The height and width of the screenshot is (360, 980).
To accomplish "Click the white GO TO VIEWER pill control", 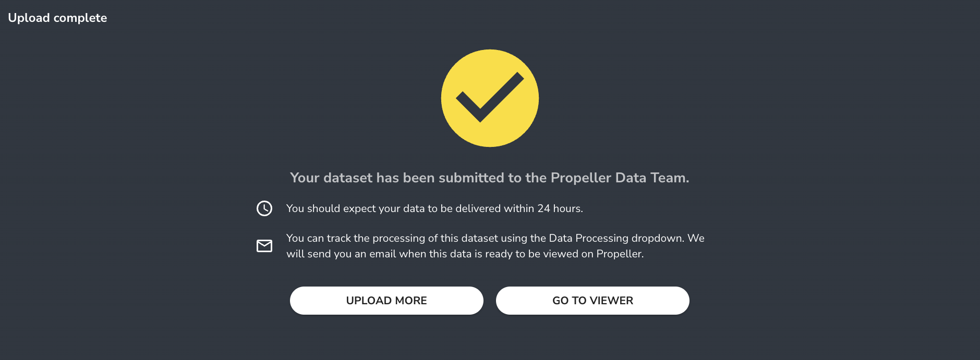I will click(592, 301).
